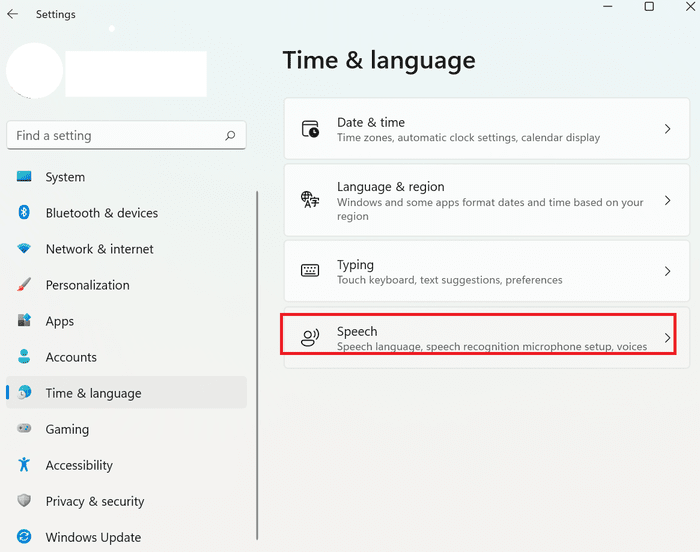Click the back arrow in Settings
This screenshot has width=700, height=552.
tap(12, 14)
